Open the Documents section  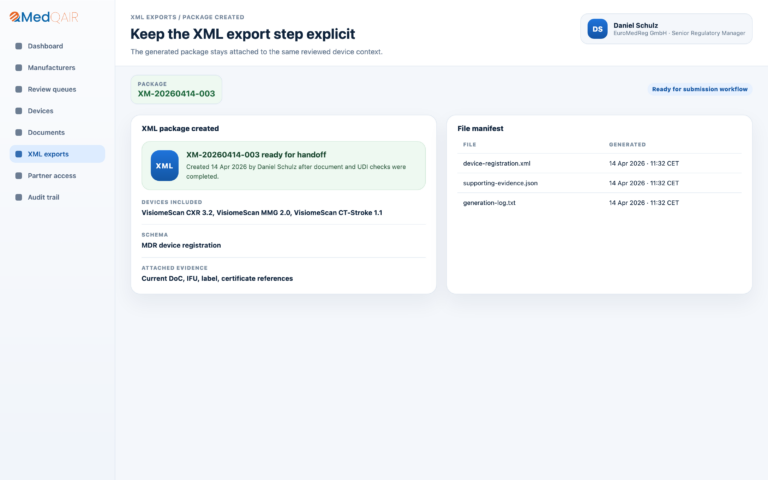click(x=57, y=132)
